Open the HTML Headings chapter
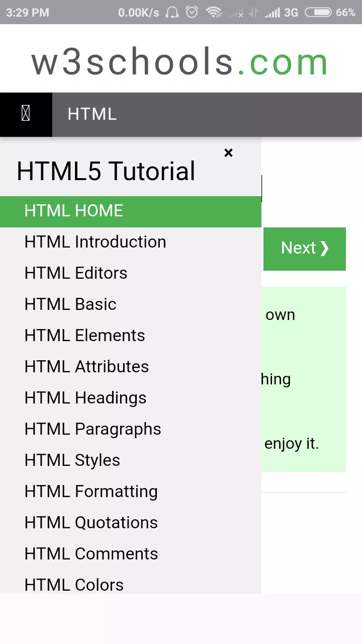The height and width of the screenshot is (644, 362). point(131,398)
